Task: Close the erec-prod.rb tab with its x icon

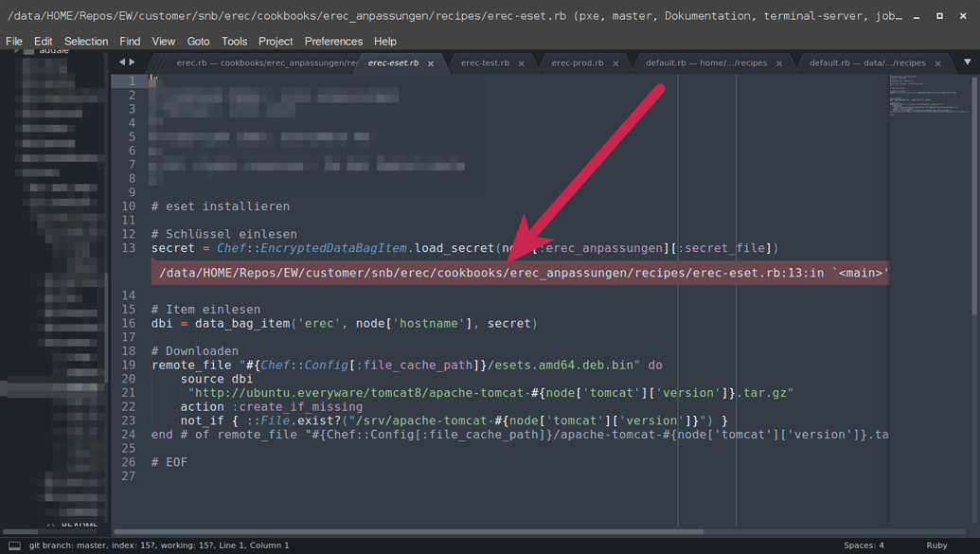Action: [x=615, y=63]
